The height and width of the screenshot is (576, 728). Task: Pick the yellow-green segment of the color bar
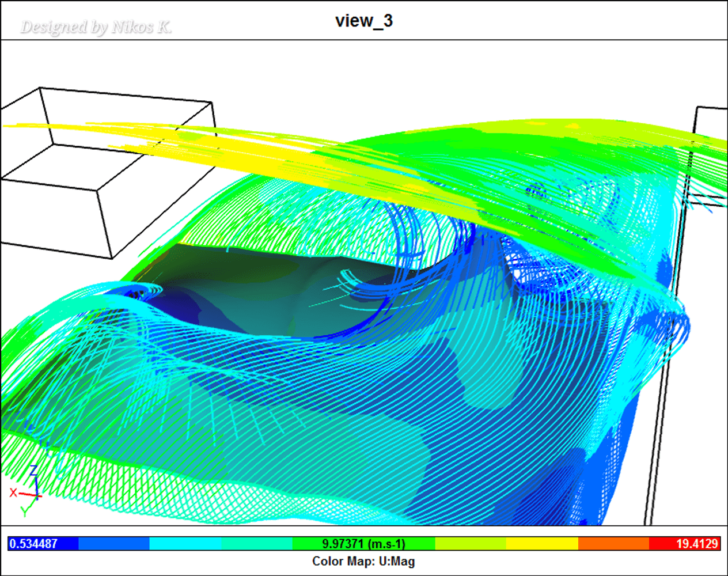tap(471, 544)
